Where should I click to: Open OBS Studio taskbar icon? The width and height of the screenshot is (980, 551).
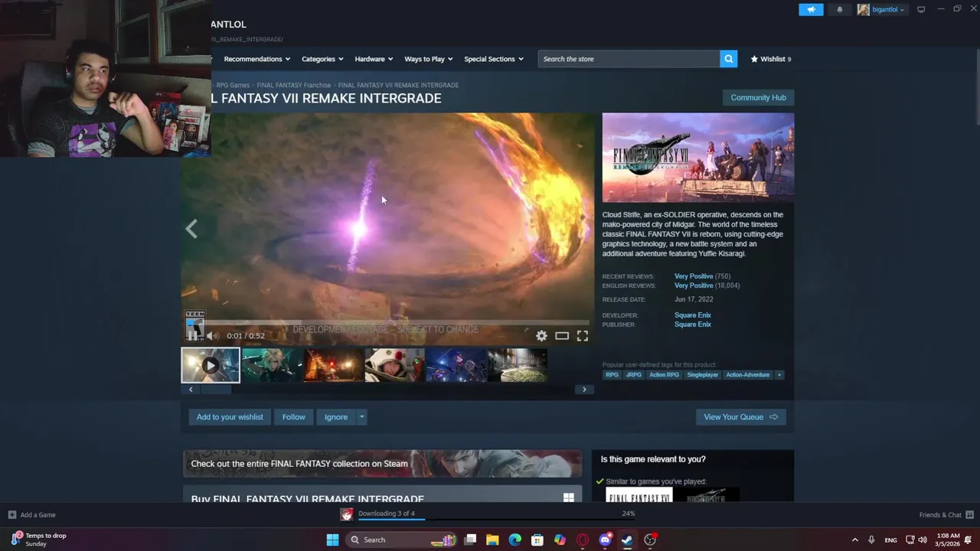click(x=650, y=540)
